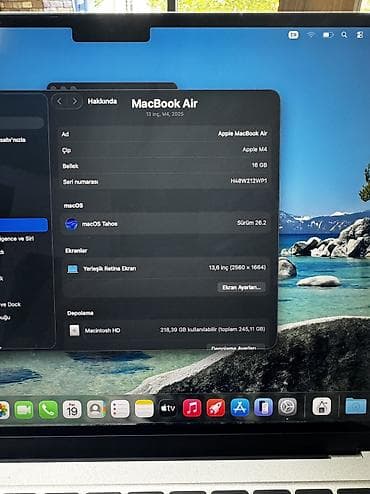Click the Sürüm 26.2 version text

(x=252, y=223)
